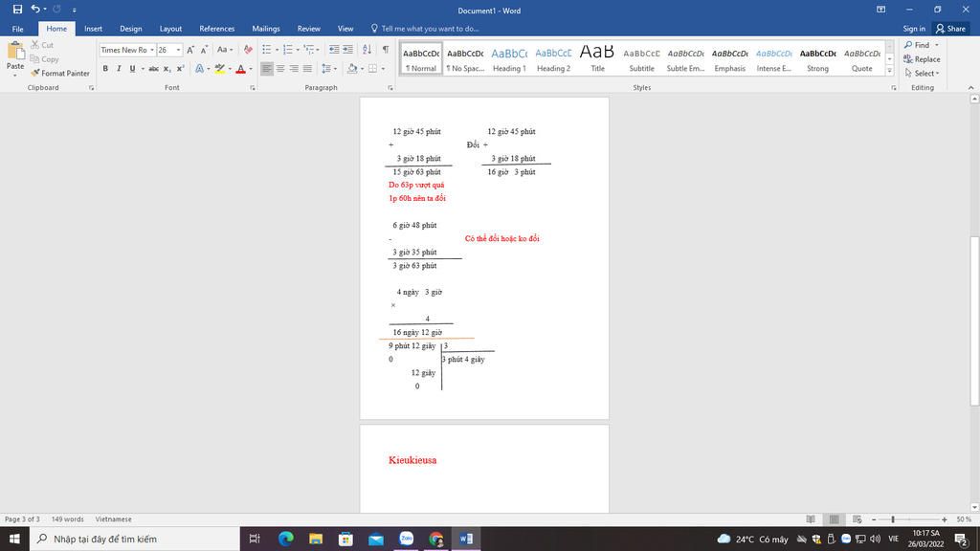The width and height of the screenshot is (980, 551).
Task: Click the Increase Indent icon
Action: coord(348,50)
